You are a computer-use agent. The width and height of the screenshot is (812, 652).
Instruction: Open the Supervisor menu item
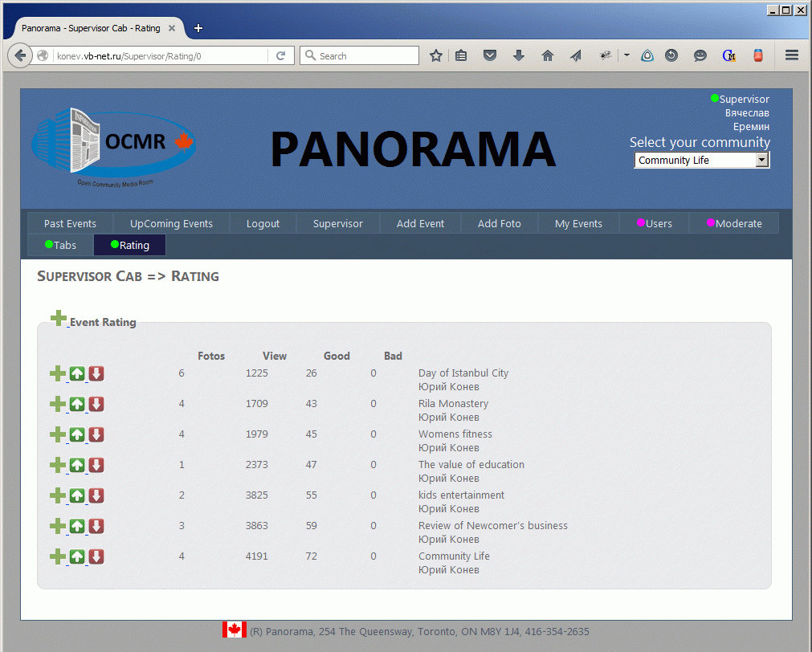pyautogui.click(x=337, y=223)
